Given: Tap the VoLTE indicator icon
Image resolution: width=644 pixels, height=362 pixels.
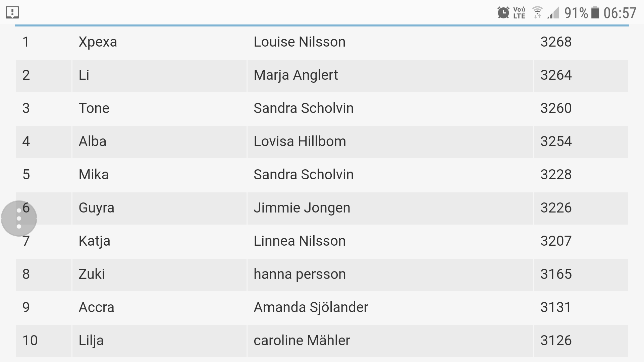Looking at the screenshot, I should [519, 13].
